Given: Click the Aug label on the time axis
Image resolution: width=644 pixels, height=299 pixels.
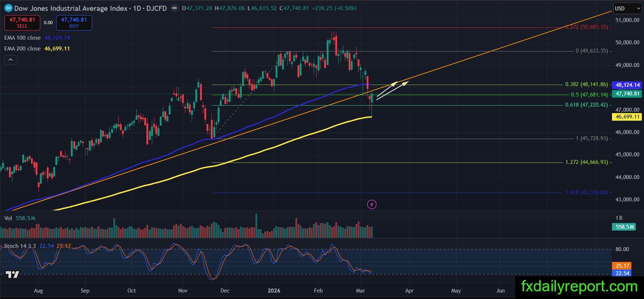Looking at the screenshot, I should coord(38,291).
